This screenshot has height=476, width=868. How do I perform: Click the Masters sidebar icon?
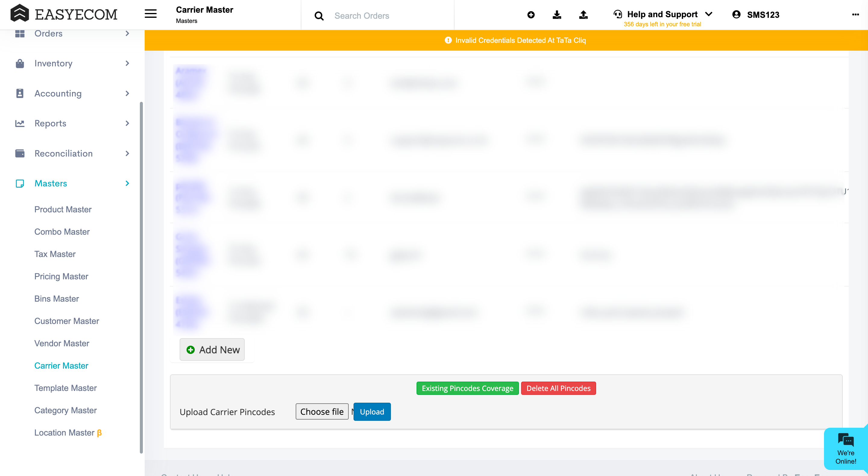click(20, 183)
